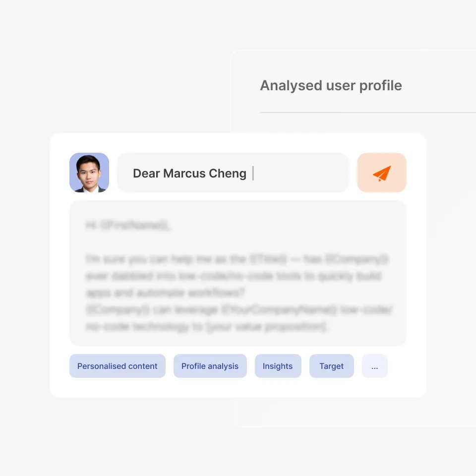This screenshot has width=476, height=476.
Task: Select the "Personalised content" tag
Action: tap(117, 366)
